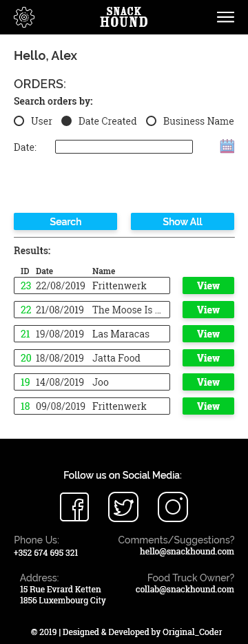248x644 pixels.
Task: Open the calendar date picker icon
Action: click(227, 146)
